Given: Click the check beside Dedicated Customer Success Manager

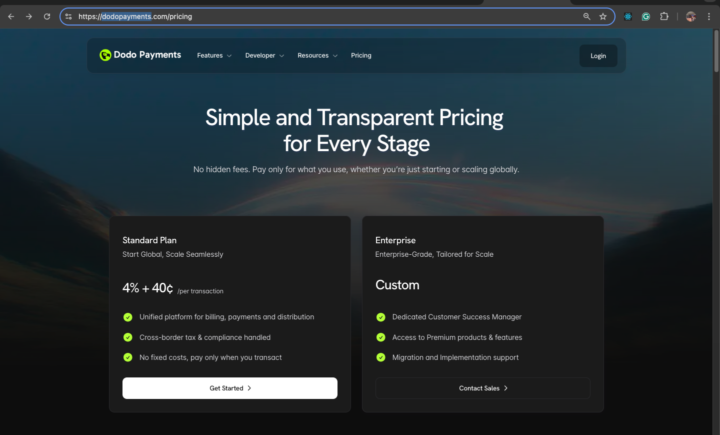Looking at the screenshot, I should [381, 317].
